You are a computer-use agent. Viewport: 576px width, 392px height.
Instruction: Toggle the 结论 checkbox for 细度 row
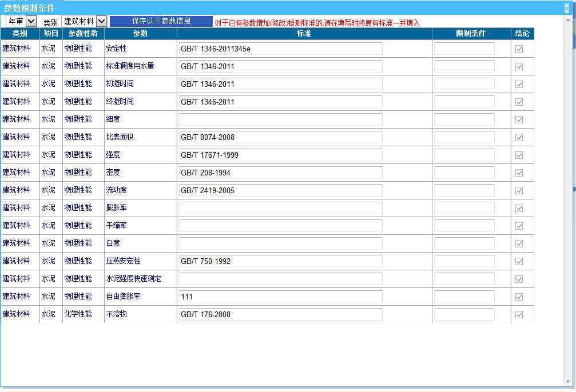click(519, 120)
